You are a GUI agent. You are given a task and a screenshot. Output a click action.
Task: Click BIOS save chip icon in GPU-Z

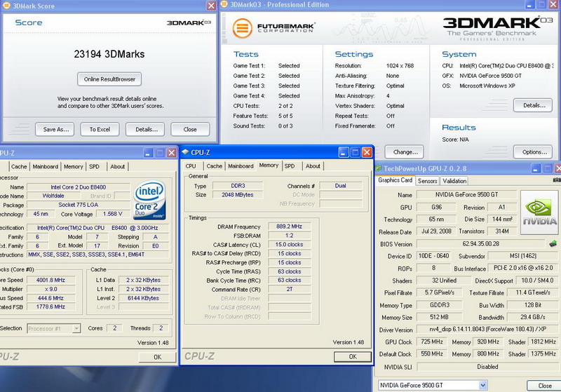point(553,244)
